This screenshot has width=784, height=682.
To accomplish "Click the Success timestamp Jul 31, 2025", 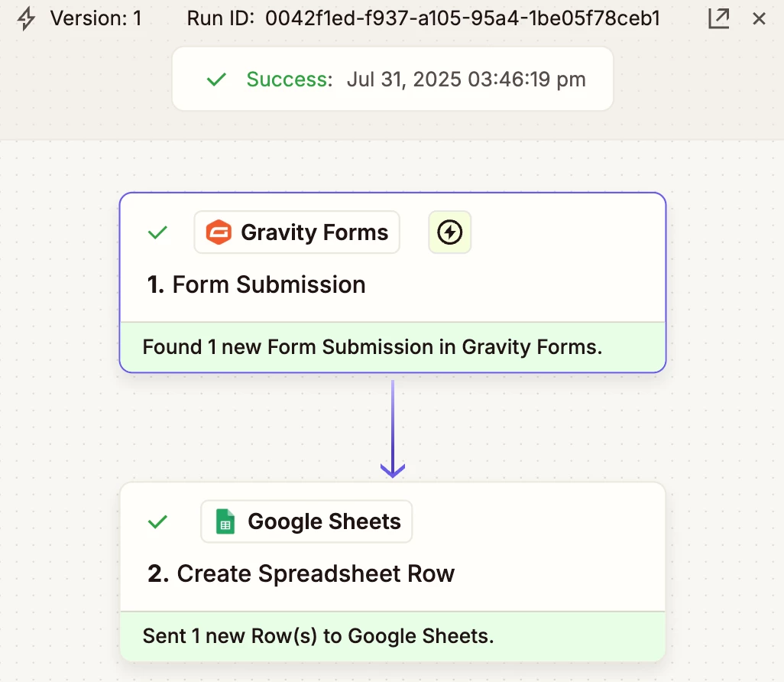I will click(466, 79).
